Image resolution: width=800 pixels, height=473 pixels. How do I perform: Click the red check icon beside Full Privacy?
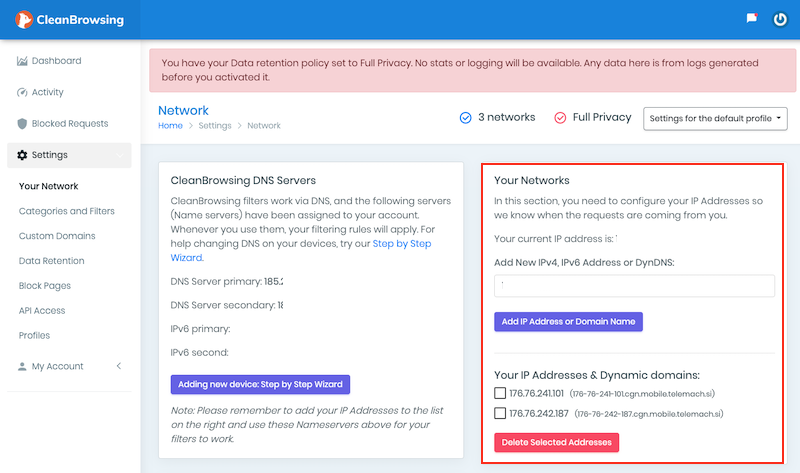(x=560, y=118)
